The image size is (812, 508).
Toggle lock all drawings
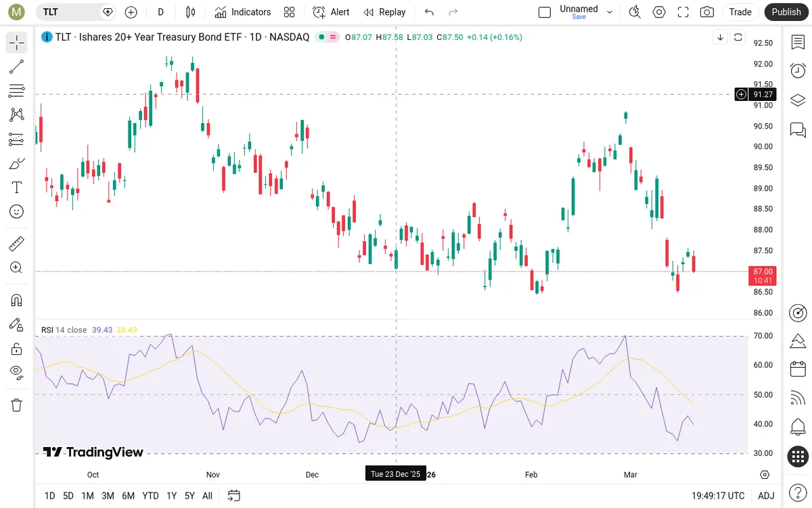(x=17, y=349)
